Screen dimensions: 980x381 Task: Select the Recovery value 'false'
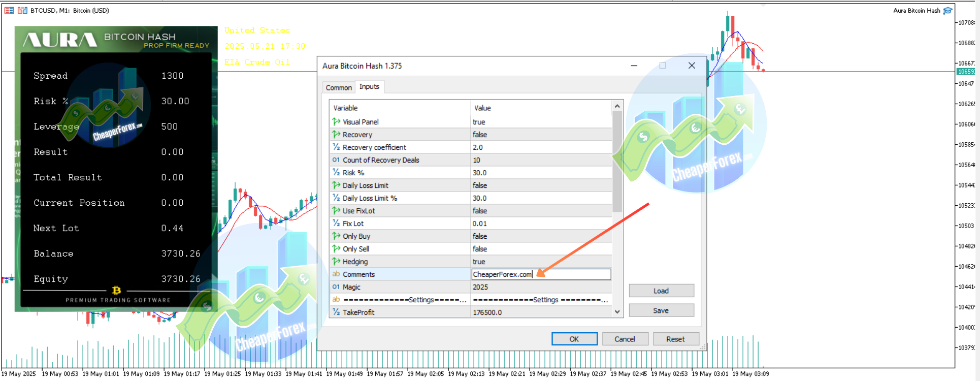(x=480, y=135)
